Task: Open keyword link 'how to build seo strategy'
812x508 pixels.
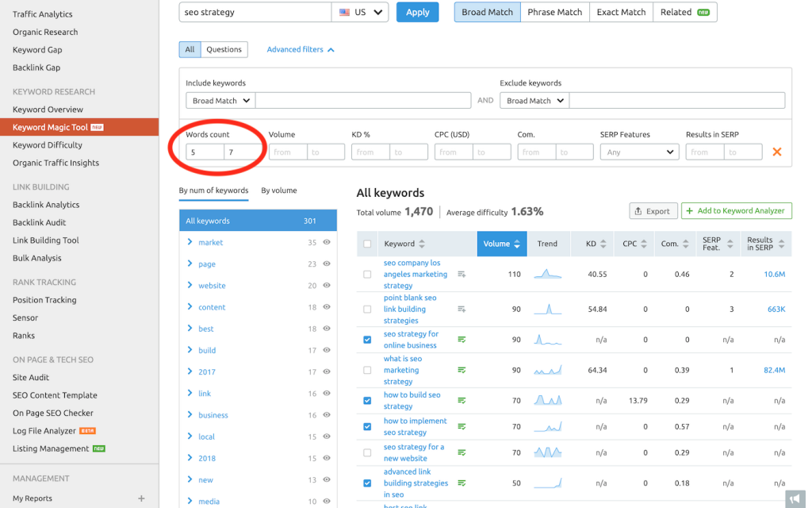Action: coord(412,400)
